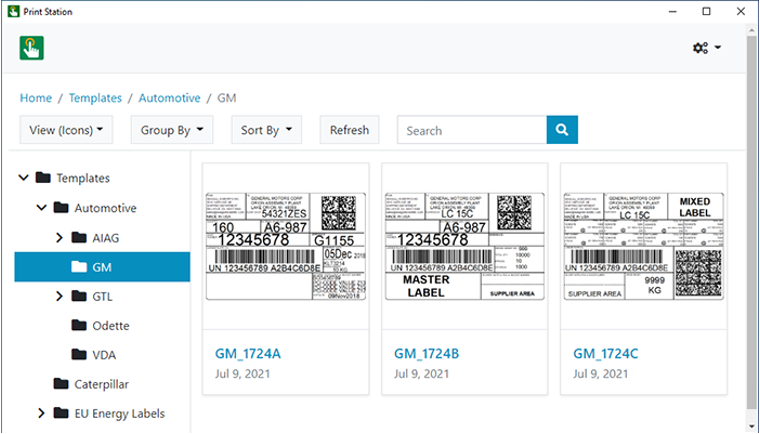Navigate to Automotive breadcrumb link

click(x=167, y=98)
